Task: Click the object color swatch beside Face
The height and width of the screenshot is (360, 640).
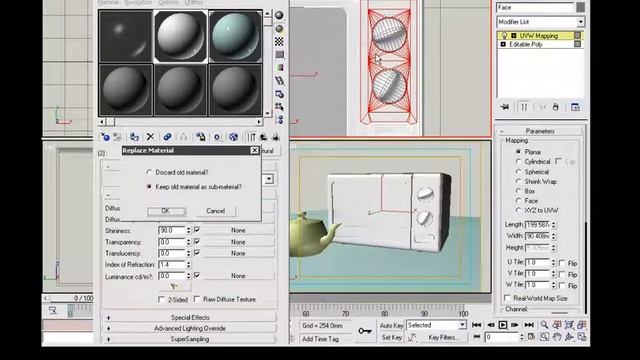Action: (x=580, y=7)
